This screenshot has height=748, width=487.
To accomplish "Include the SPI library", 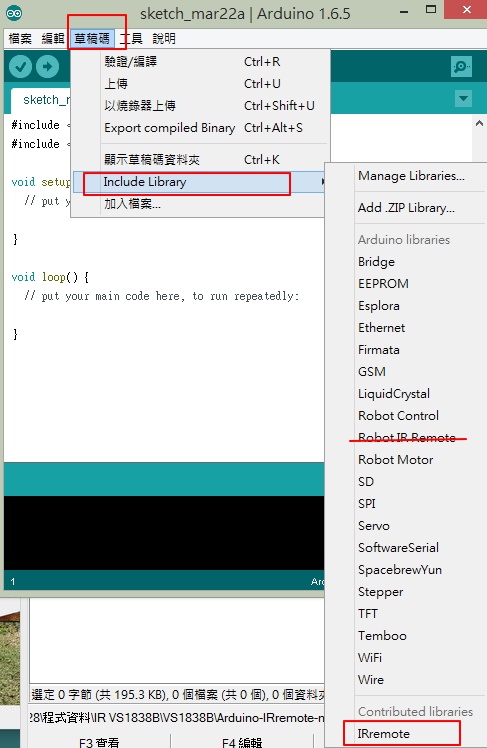I will (367, 503).
